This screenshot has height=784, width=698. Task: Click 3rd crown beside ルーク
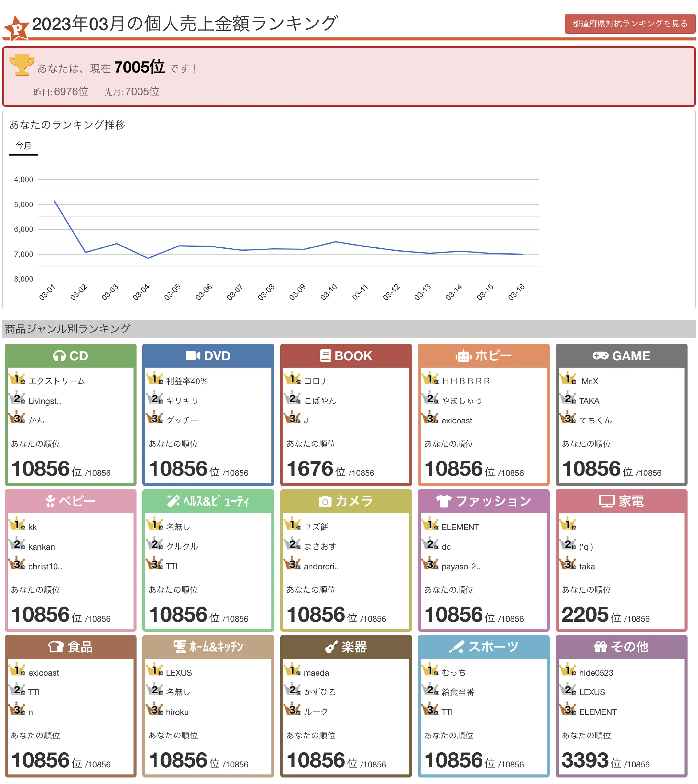[x=292, y=709]
